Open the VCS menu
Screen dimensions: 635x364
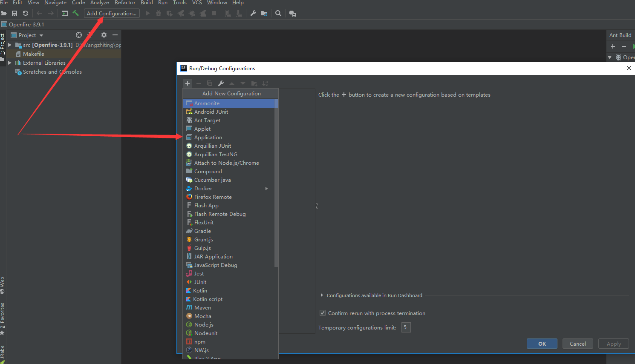(x=196, y=3)
